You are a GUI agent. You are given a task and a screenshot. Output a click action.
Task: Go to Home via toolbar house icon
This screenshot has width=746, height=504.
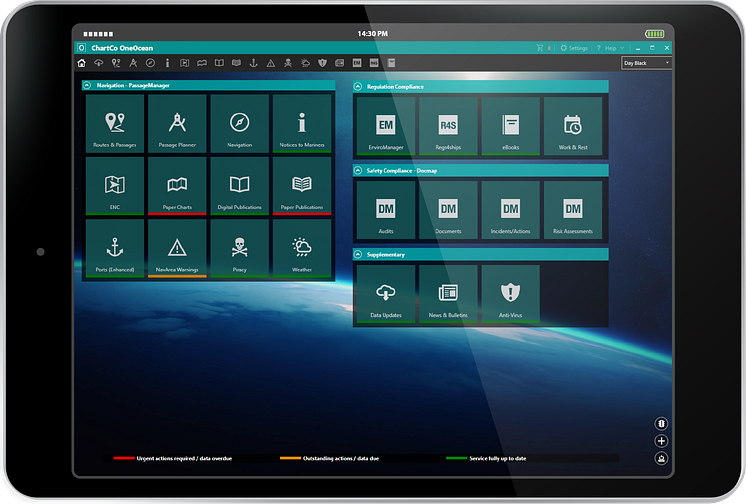82,63
